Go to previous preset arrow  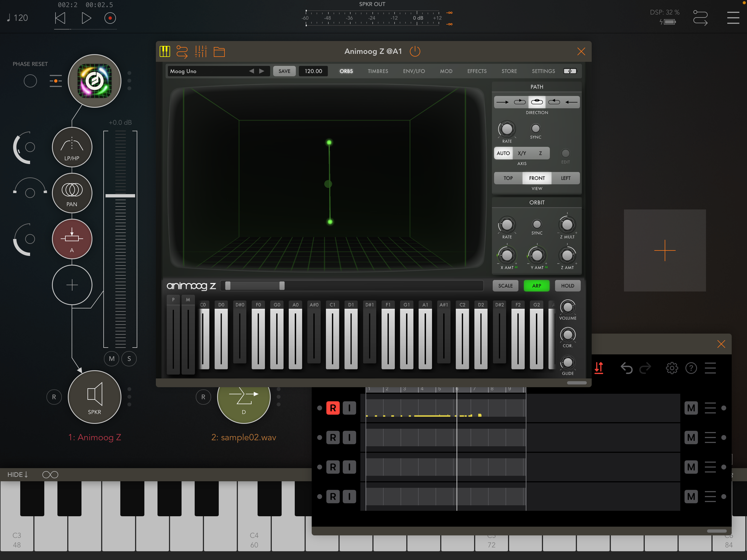click(x=251, y=71)
